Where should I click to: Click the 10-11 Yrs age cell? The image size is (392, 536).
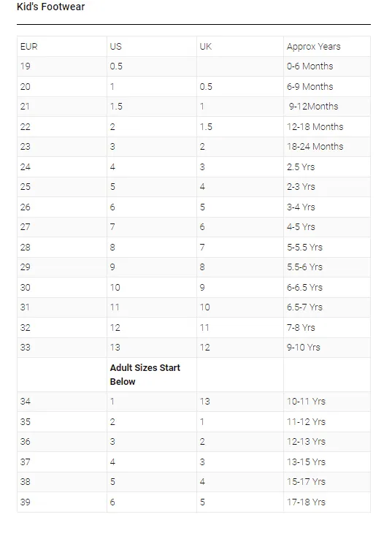coord(327,402)
